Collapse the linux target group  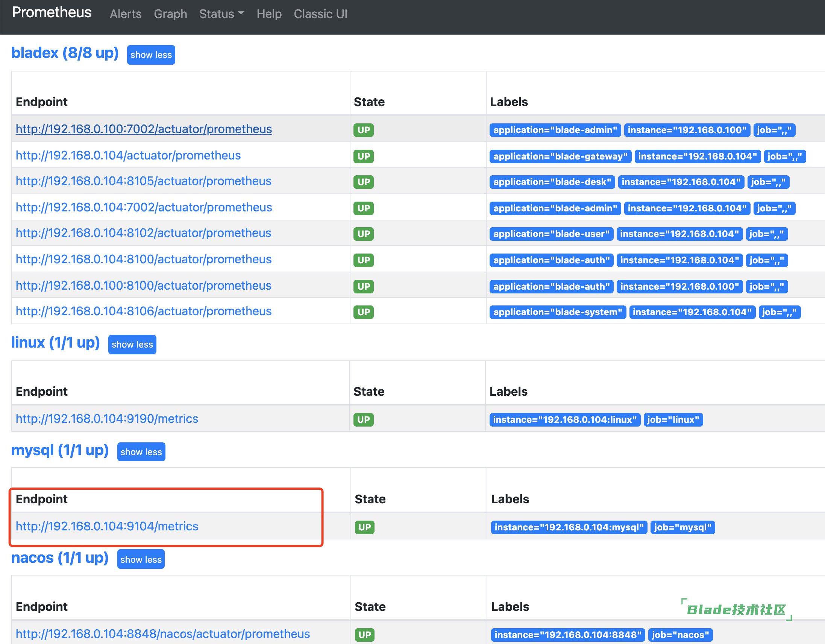(132, 344)
